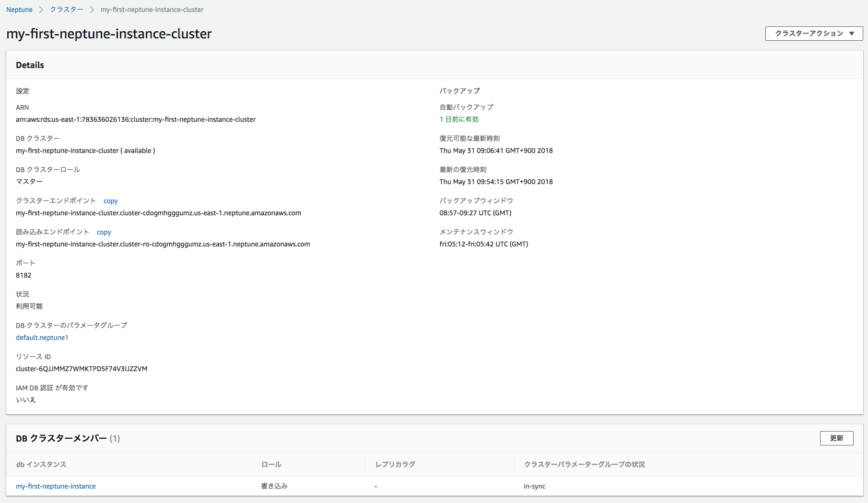Select the Thu May 31 09:54:15 restore time

click(496, 182)
